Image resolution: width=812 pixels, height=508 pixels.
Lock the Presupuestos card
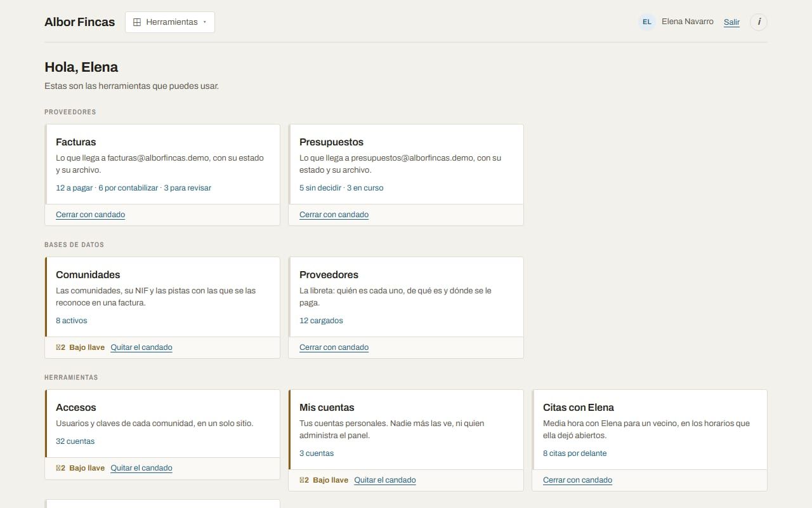334,215
